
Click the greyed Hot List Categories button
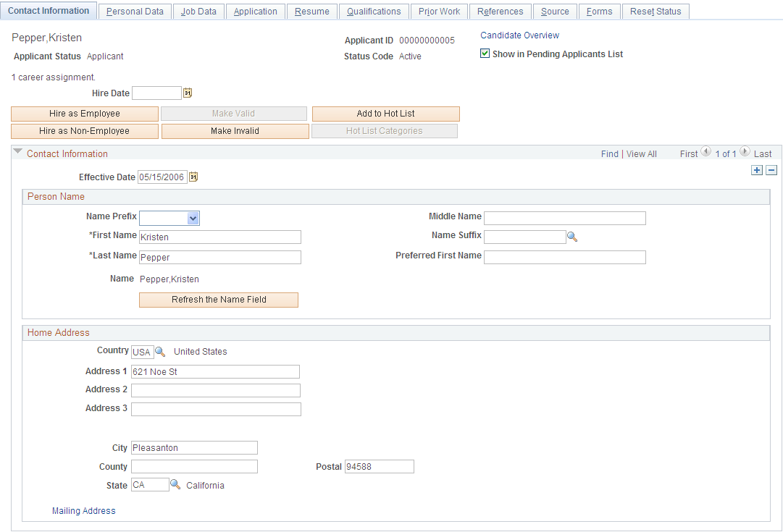coord(385,131)
